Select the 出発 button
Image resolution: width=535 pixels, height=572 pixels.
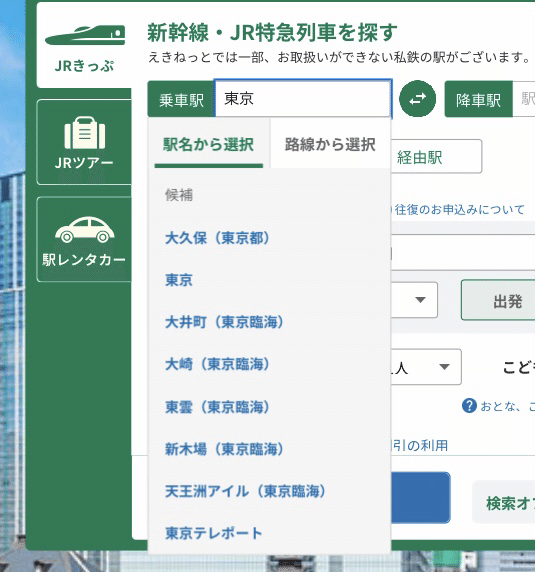point(498,300)
